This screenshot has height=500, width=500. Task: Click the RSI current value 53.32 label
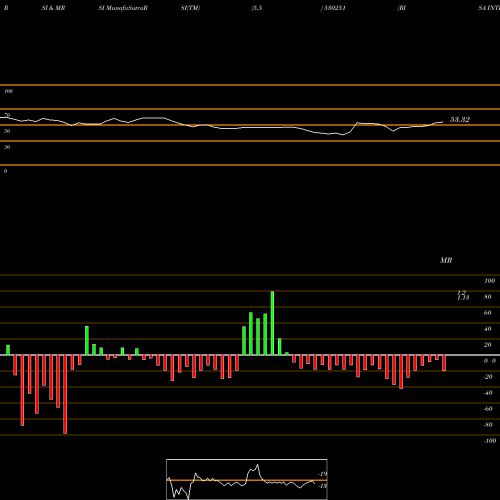click(460, 119)
